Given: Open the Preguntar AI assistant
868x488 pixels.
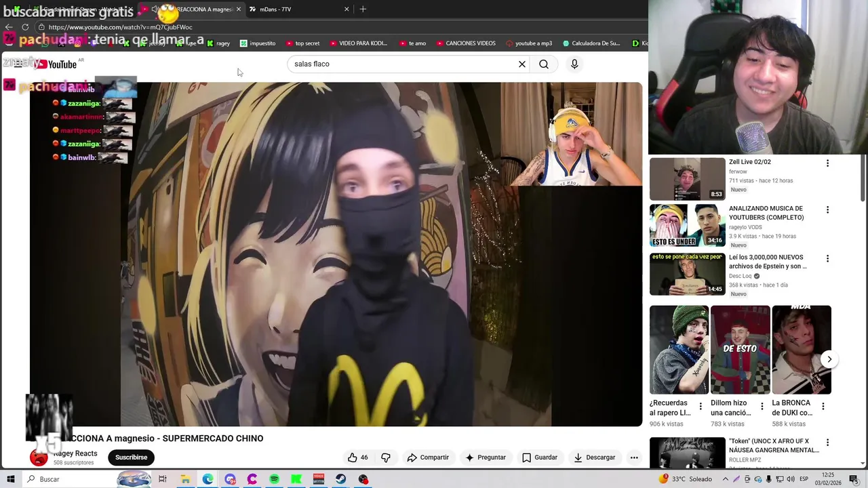Looking at the screenshot, I should tap(486, 457).
